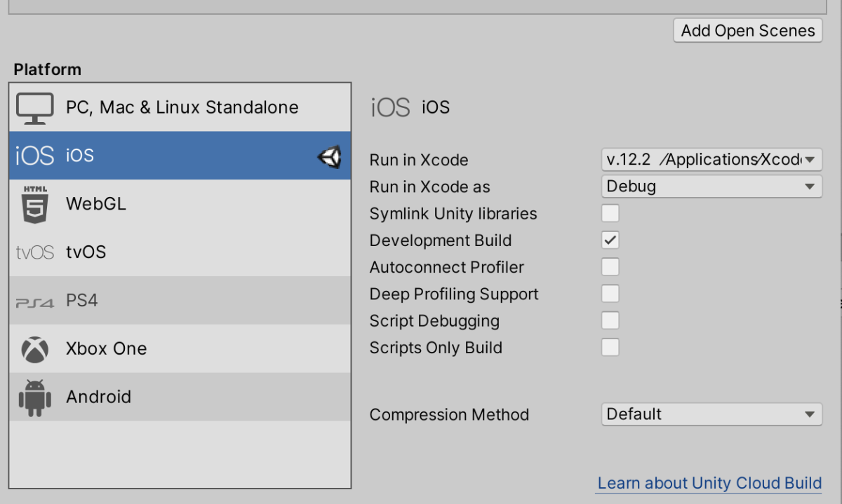
Task: Click the Android robot icon
Action: tap(35, 397)
